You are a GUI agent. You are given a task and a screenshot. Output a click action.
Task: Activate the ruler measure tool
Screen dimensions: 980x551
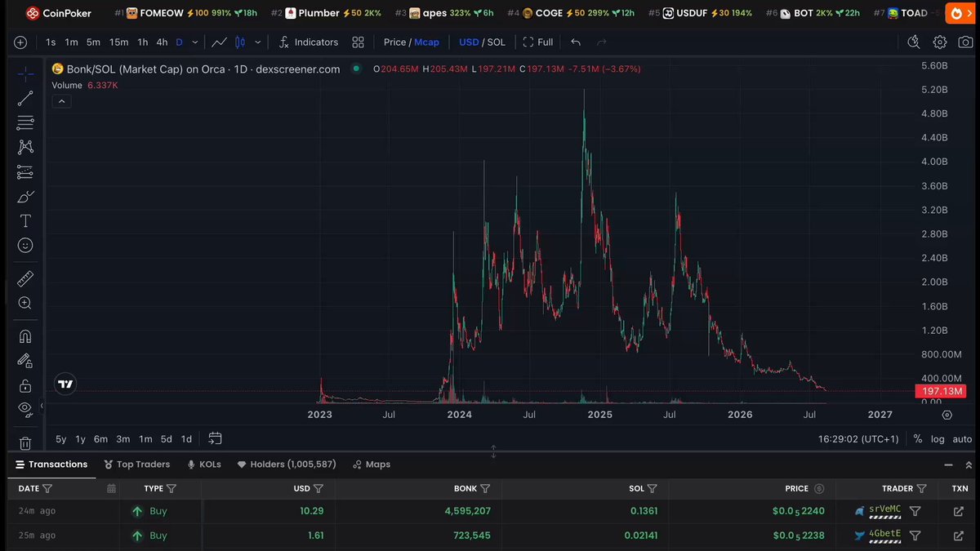click(25, 278)
